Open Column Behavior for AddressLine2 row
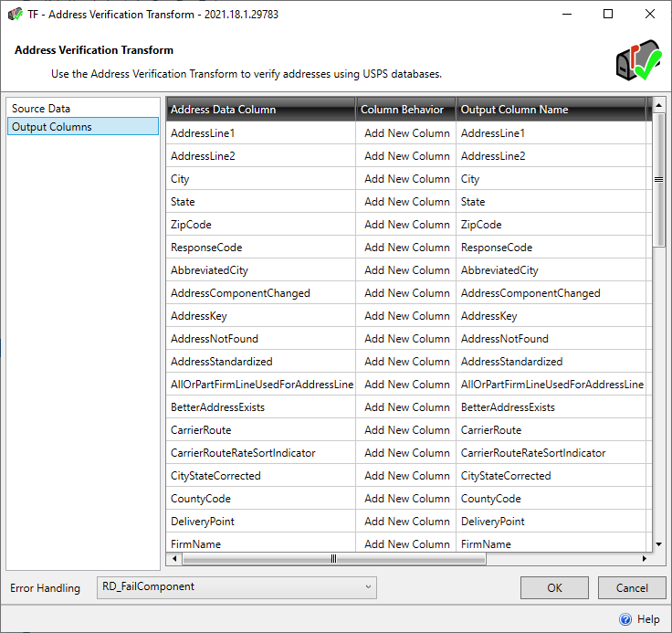This screenshot has width=672, height=633. point(406,155)
